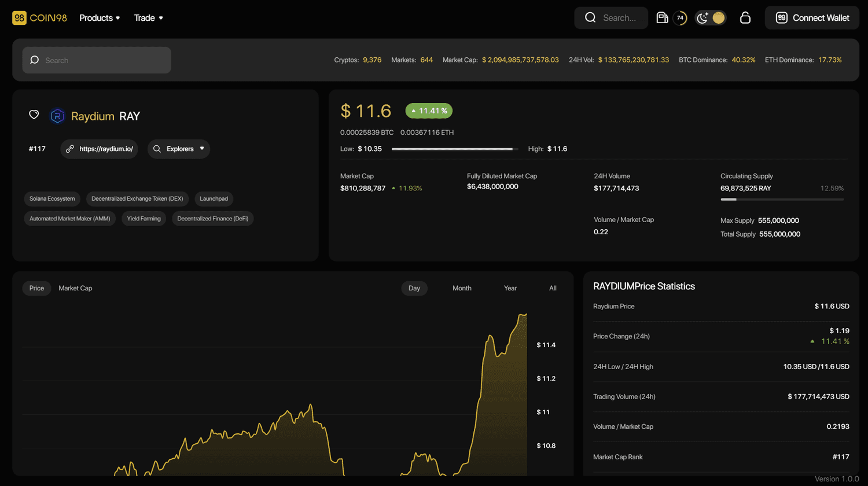Click the magnifier icon in header search

point(590,17)
